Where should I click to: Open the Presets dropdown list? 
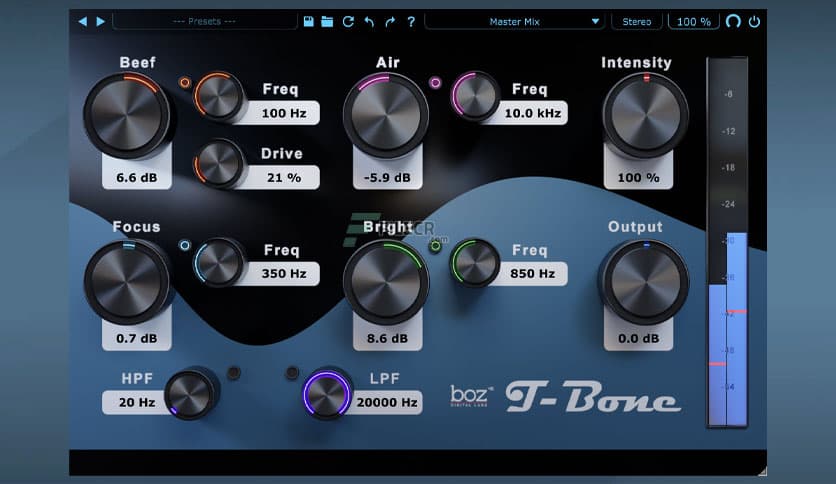coord(204,21)
